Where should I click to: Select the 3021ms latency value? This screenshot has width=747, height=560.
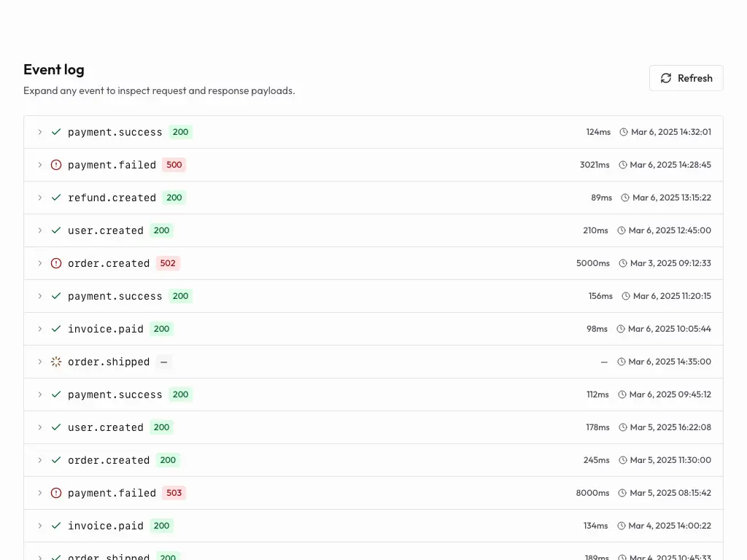[x=594, y=165]
